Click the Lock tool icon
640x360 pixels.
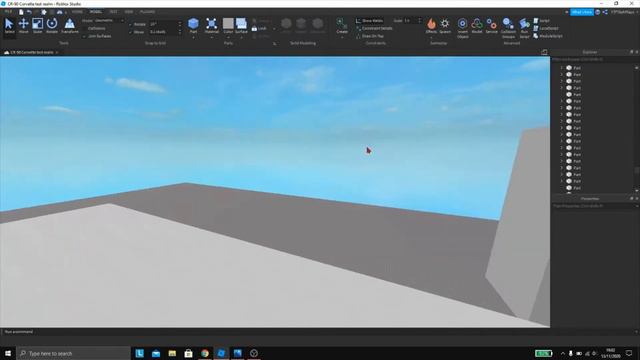259,29
